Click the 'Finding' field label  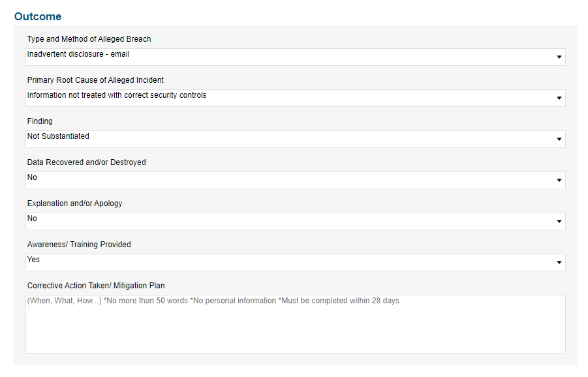pyautogui.click(x=40, y=121)
